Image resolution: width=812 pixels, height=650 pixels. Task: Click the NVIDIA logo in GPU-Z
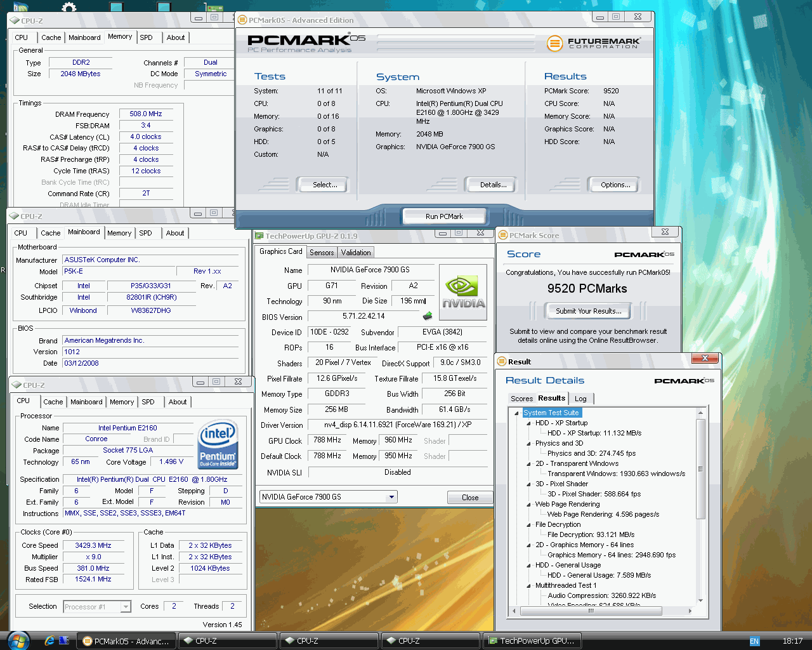pos(463,292)
